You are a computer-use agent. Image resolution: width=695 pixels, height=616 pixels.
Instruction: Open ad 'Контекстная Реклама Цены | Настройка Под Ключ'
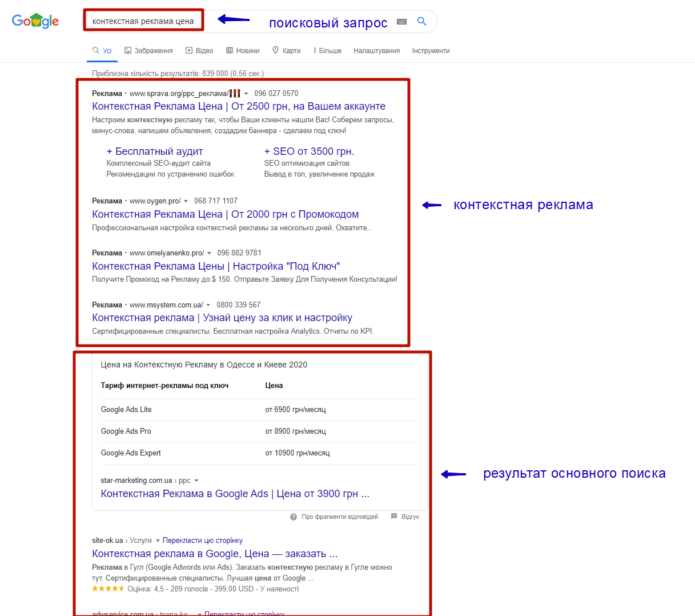[216, 266]
